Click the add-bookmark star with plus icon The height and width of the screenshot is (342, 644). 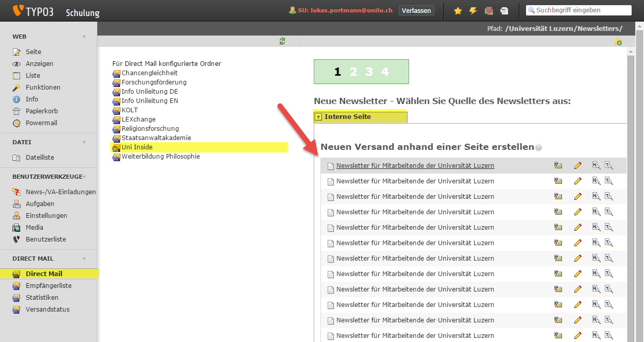tap(618, 42)
